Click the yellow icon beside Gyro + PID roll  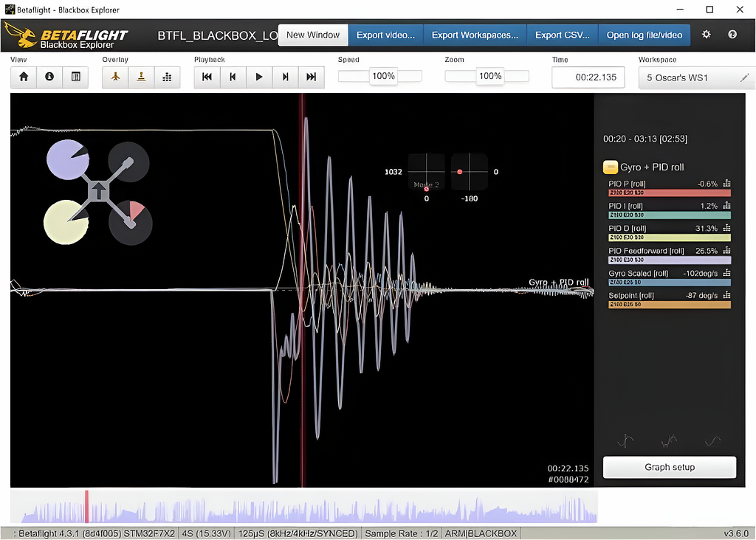point(610,167)
